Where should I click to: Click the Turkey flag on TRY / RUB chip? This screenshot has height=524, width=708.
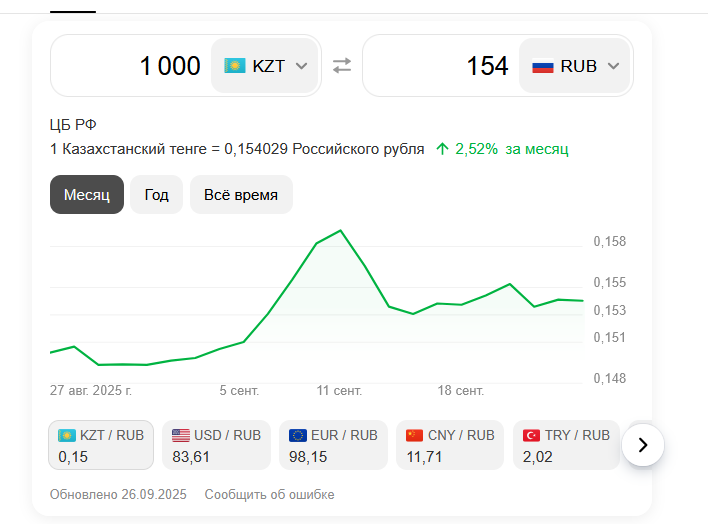[x=532, y=435]
